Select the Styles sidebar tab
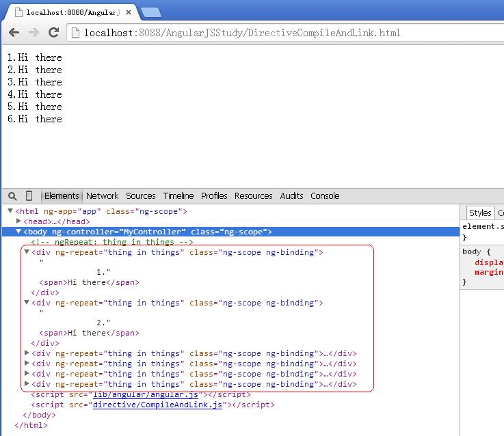Screen dimensions: 504x436 480,213
